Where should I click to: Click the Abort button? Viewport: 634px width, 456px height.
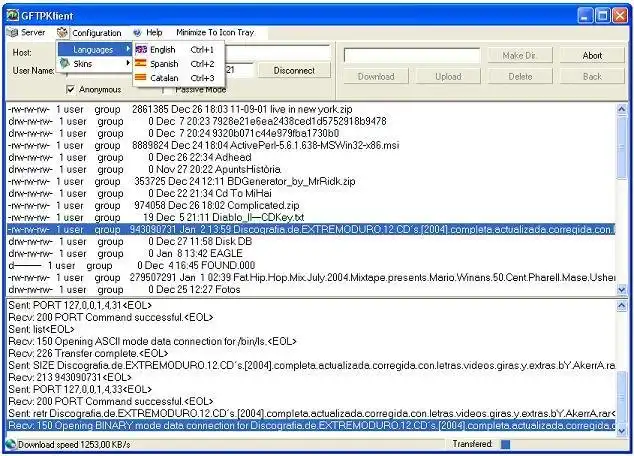click(592, 55)
